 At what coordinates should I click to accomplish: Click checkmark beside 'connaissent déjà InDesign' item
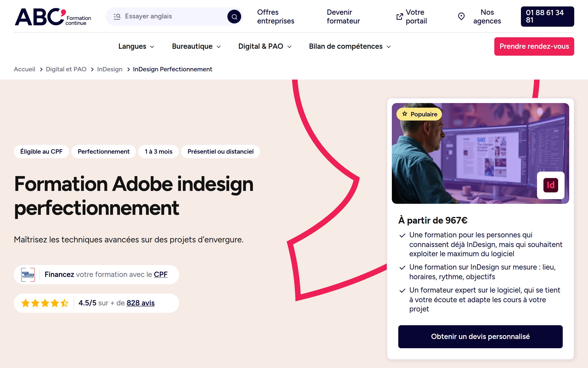pos(402,235)
